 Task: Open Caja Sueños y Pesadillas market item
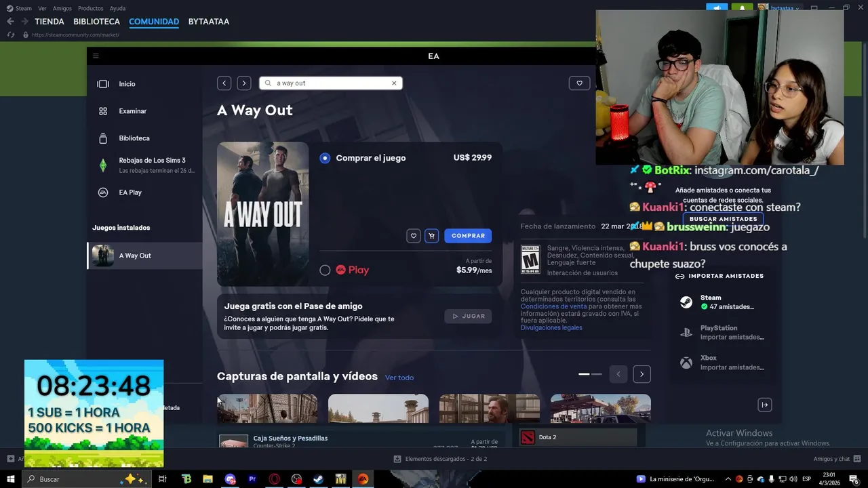click(359, 441)
